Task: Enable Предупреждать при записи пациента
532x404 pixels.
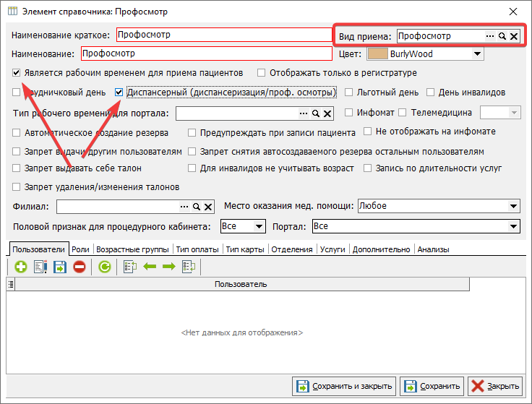Action: (x=192, y=133)
